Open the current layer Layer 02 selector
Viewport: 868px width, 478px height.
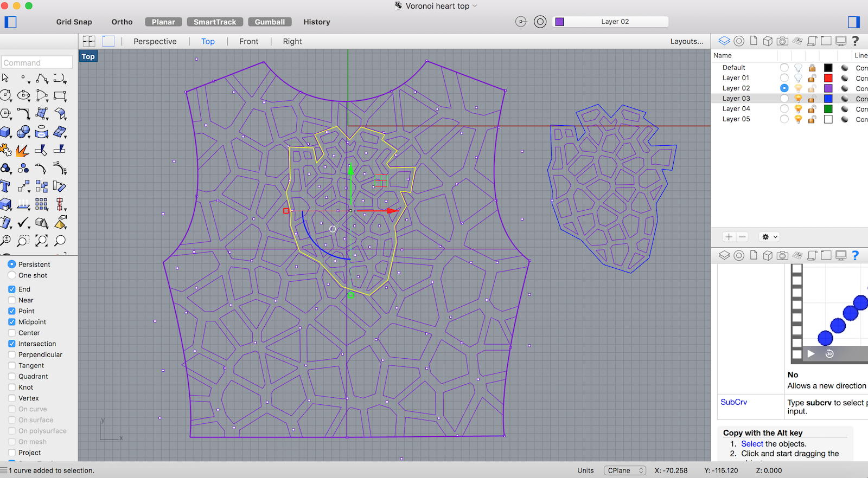(x=610, y=22)
